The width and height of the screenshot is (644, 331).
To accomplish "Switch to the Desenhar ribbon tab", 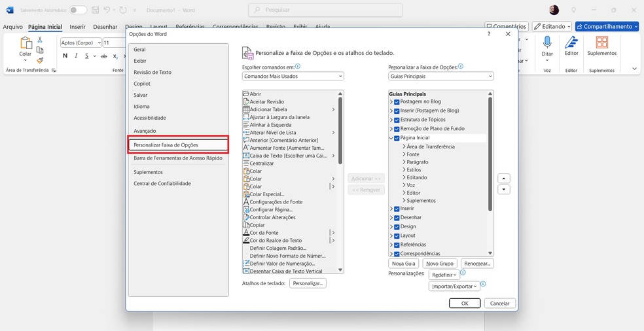I will tap(105, 27).
